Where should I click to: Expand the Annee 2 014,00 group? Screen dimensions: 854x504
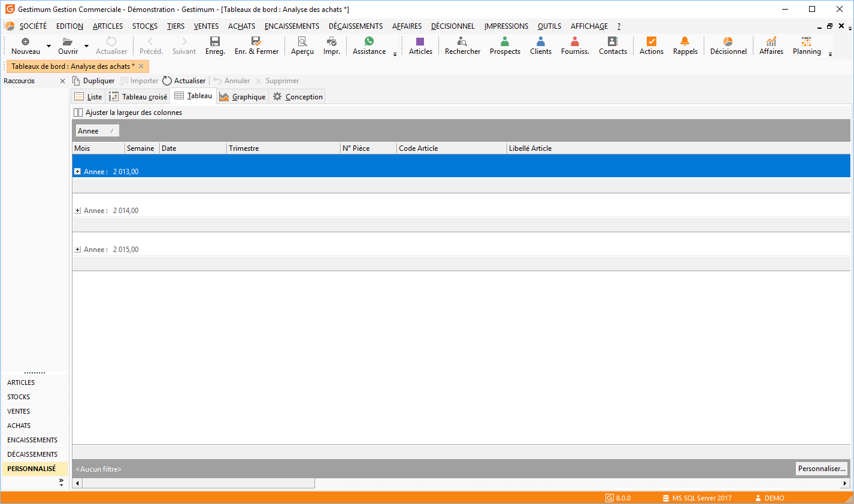click(x=78, y=211)
